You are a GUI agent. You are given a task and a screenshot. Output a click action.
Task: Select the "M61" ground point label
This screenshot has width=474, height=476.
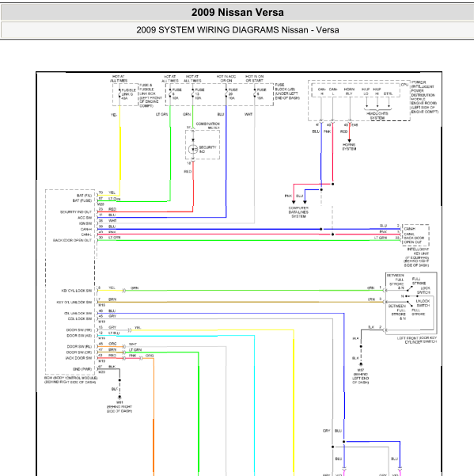[x=119, y=402]
